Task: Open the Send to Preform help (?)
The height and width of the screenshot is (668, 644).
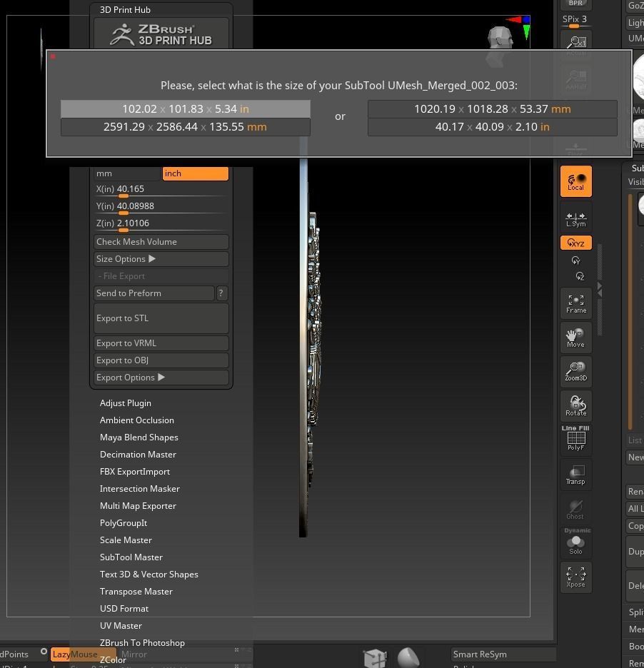Action: point(221,293)
